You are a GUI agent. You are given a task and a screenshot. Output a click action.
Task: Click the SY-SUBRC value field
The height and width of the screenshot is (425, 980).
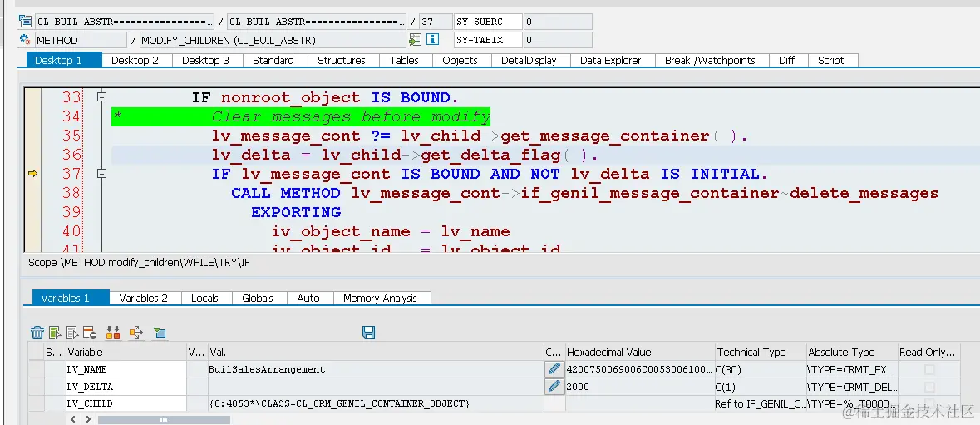[x=558, y=22]
